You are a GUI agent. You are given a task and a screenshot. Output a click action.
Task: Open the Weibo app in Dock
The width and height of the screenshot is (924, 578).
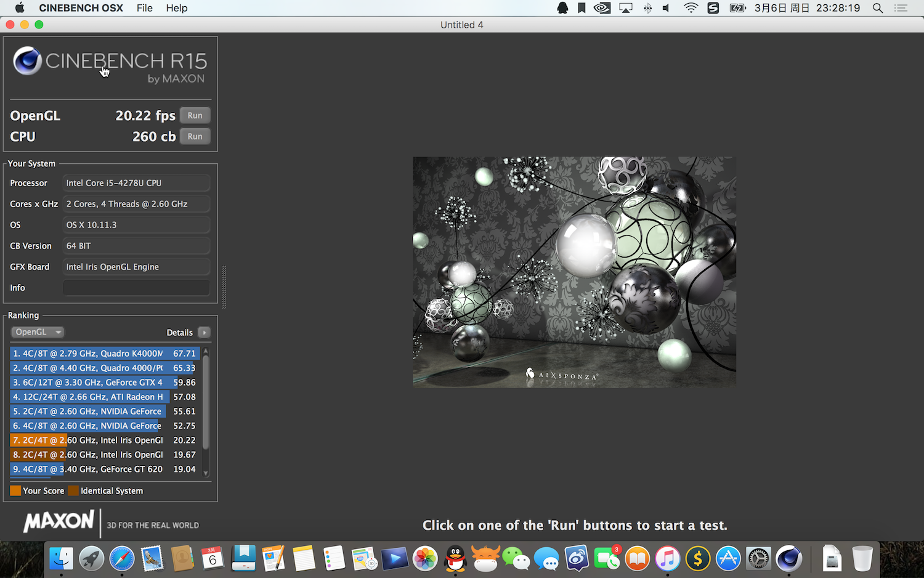click(x=577, y=559)
